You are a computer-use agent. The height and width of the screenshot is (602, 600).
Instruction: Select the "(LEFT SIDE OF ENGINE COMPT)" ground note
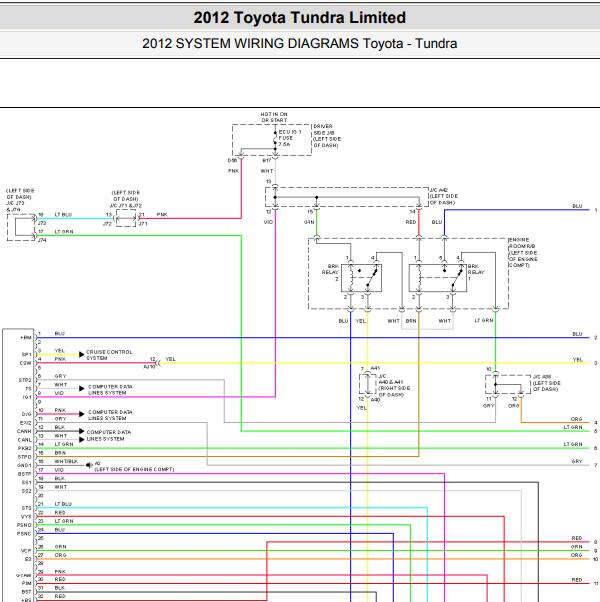point(134,469)
